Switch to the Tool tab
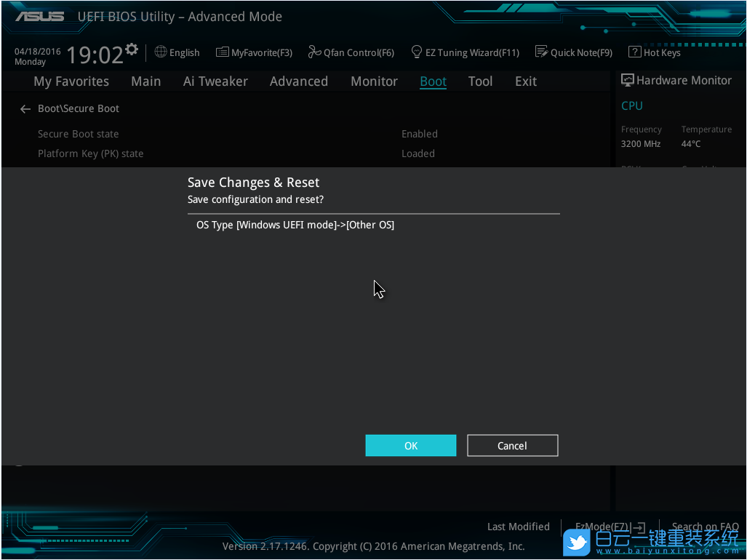Viewport: 747px width, 560px height. [x=480, y=81]
